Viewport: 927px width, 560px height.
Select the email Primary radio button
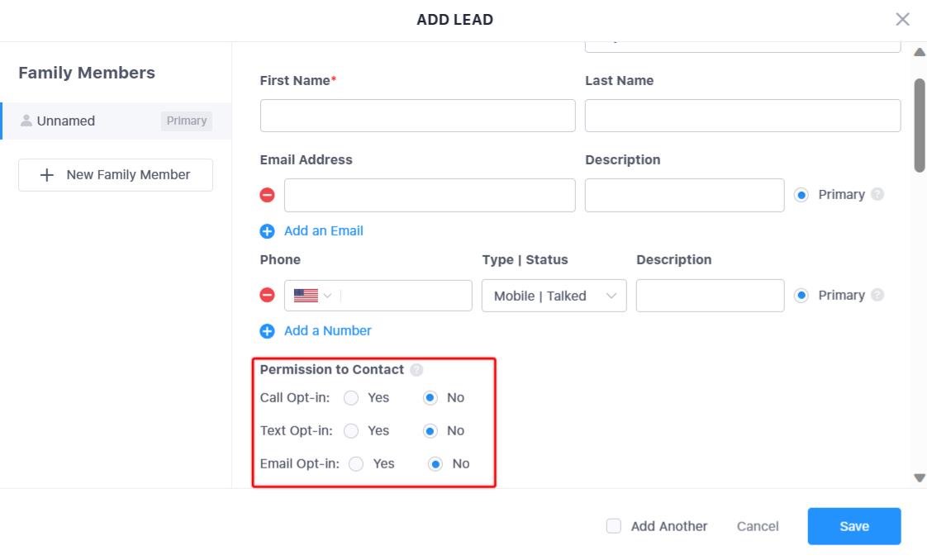tap(801, 195)
